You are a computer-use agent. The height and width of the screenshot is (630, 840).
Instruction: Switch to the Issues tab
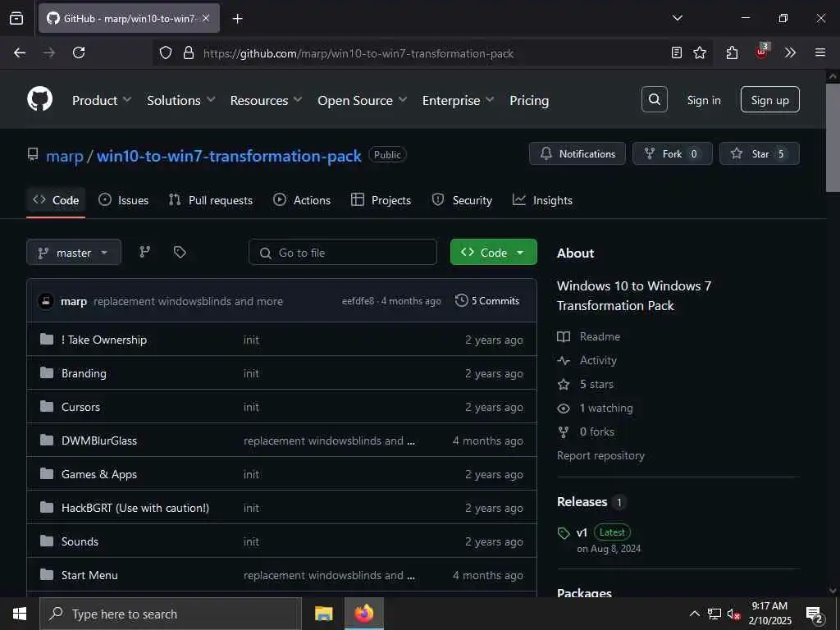click(x=124, y=200)
